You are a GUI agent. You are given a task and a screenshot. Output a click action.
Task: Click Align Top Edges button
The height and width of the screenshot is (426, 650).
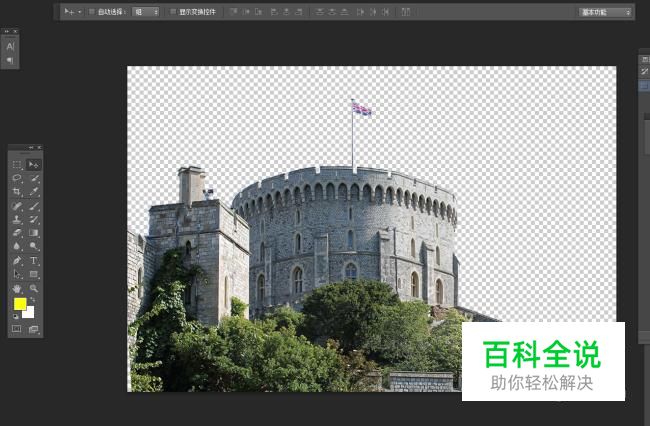234,12
